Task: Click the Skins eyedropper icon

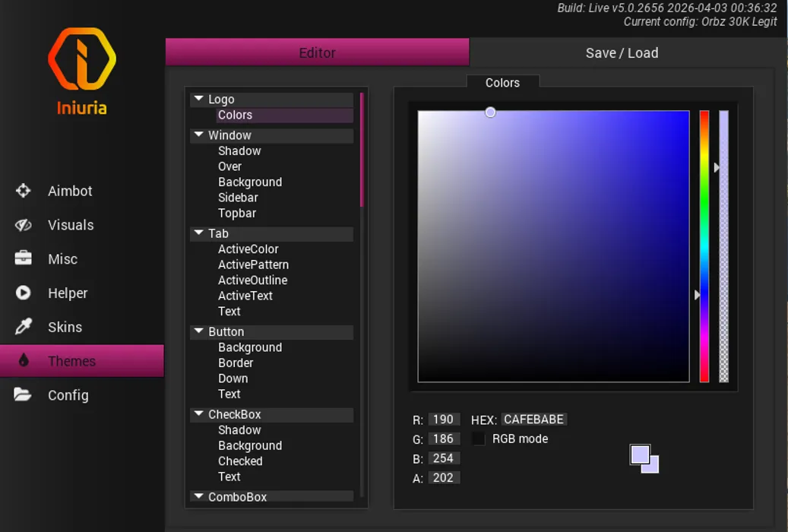Action: pos(23,327)
